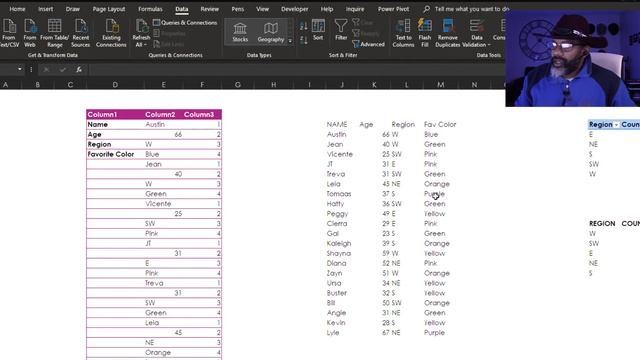
Task: Select column M header
Action: pos(440,84)
